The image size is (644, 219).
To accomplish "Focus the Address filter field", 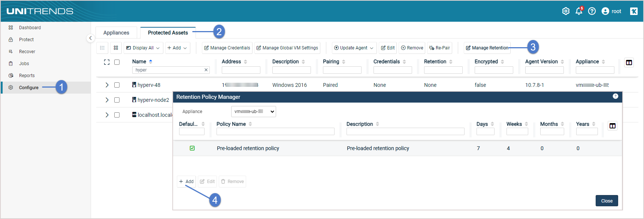I will tap(241, 70).
